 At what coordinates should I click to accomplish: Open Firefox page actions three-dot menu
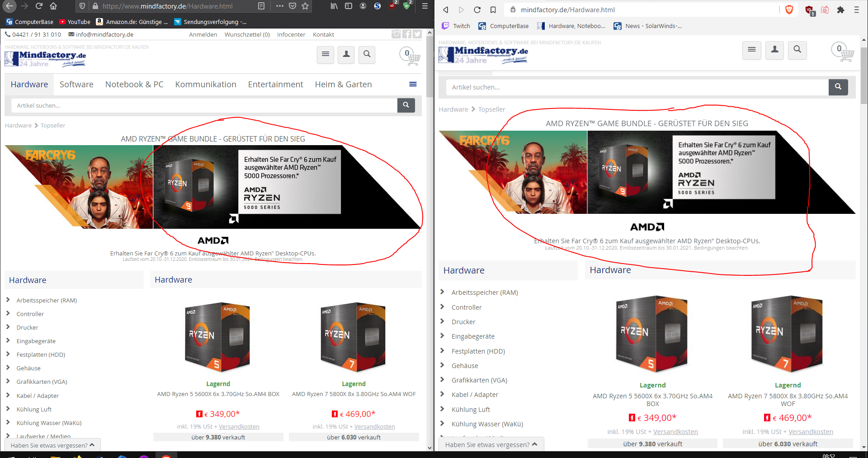[x=280, y=6]
